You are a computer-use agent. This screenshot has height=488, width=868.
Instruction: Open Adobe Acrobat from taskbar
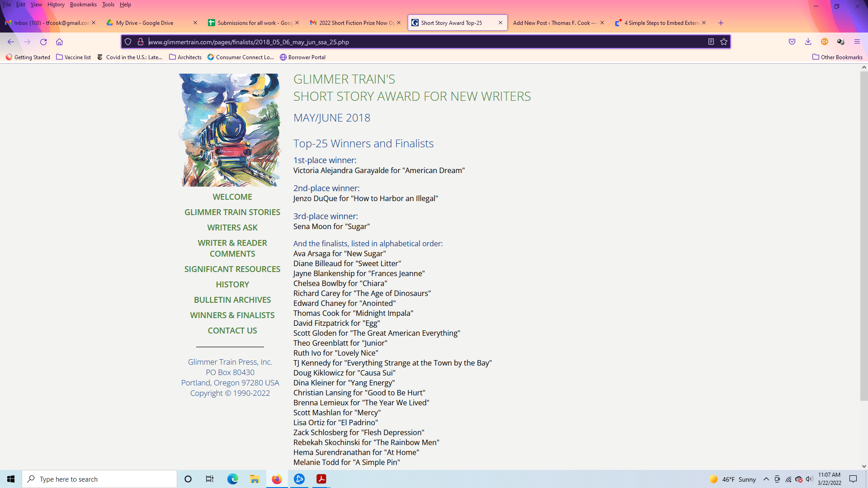(x=321, y=479)
